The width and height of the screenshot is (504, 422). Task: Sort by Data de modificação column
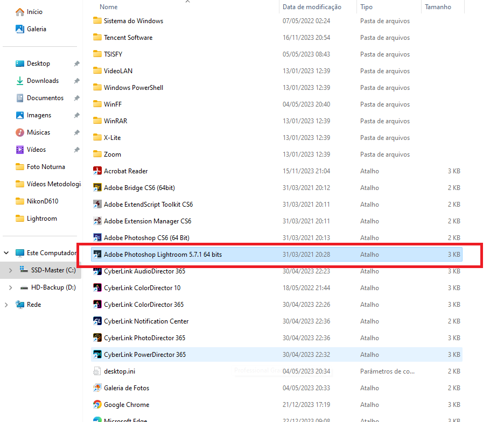312,7
